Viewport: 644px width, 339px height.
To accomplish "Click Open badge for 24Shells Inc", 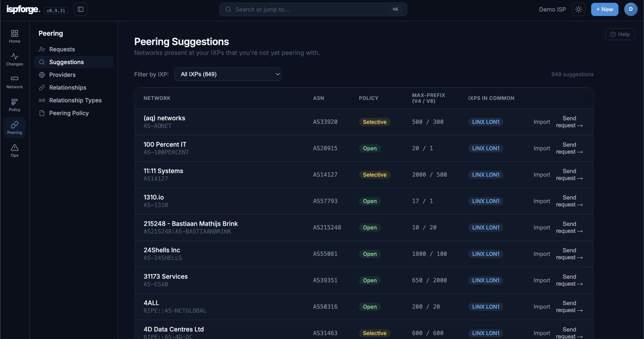I will pos(370,254).
